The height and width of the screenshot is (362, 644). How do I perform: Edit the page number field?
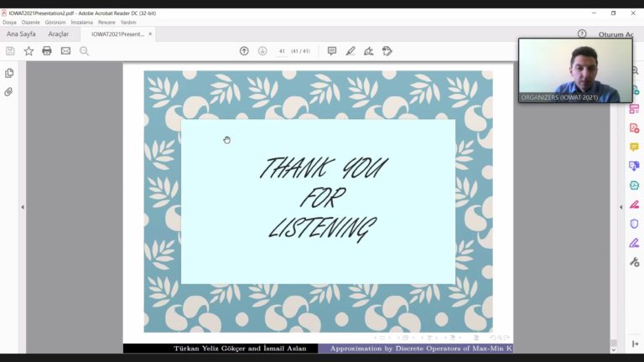tap(282, 51)
